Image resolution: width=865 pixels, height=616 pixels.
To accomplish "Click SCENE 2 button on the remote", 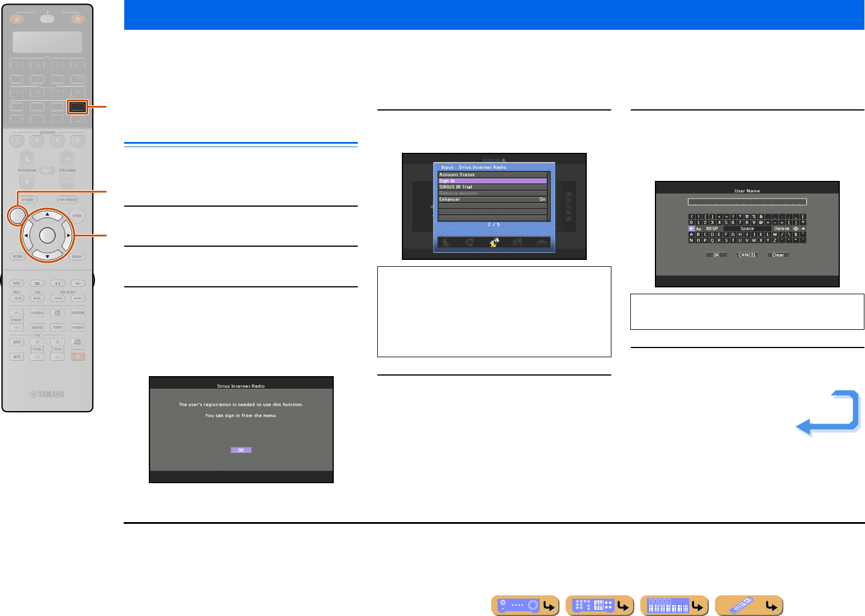I will pos(37,140).
